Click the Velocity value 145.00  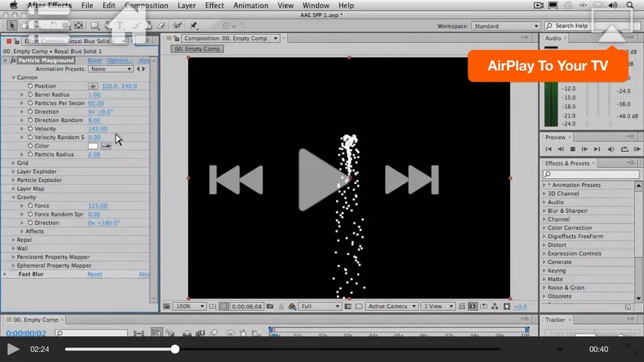[98, 129]
